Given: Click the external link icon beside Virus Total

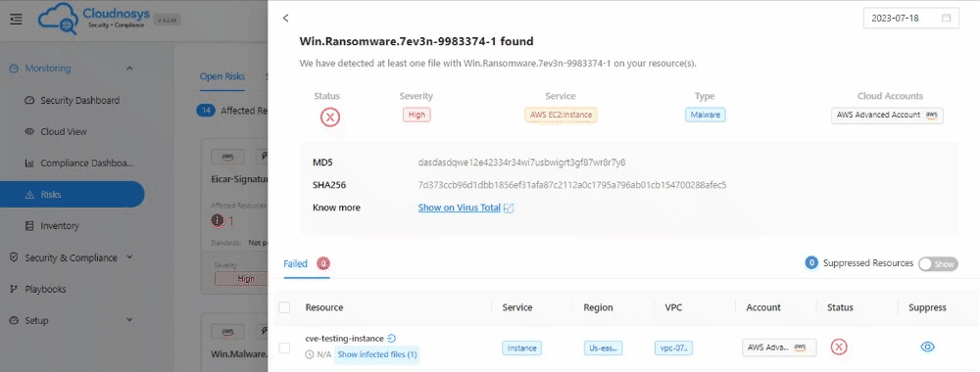Looking at the screenshot, I should 509,209.
